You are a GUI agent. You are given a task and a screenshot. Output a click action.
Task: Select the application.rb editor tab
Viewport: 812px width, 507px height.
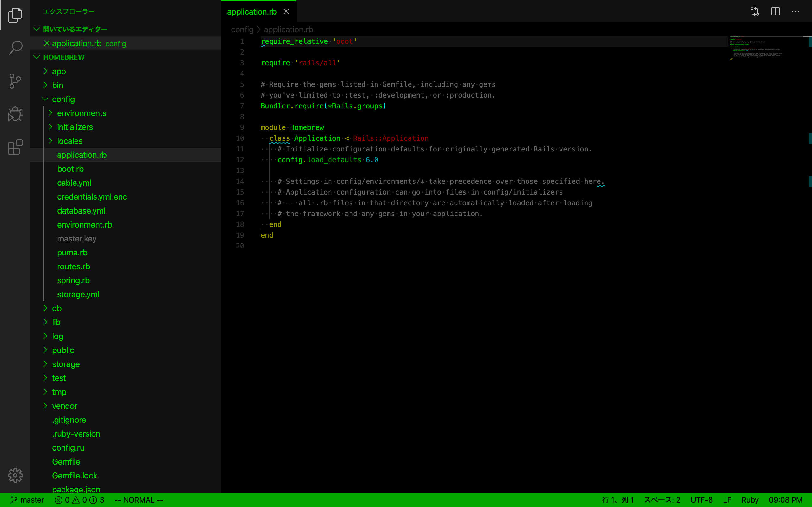252,12
